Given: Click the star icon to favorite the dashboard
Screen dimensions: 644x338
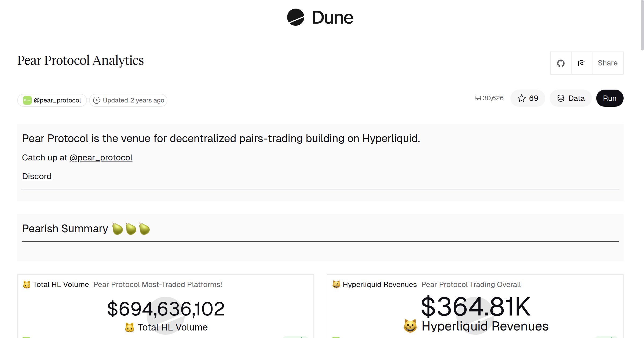Looking at the screenshot, I should [x=521, y=98].
